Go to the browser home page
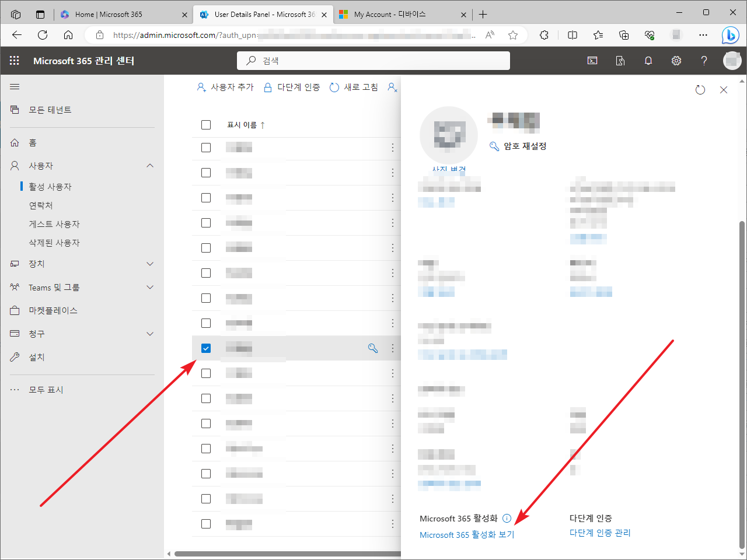The width and height of the screenshot is (747, 560). (x=68, y=35)
